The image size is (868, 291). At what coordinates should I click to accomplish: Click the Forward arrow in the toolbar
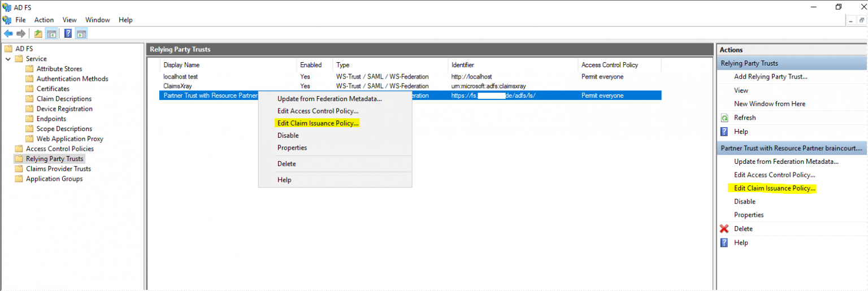[x=21, y=33]
